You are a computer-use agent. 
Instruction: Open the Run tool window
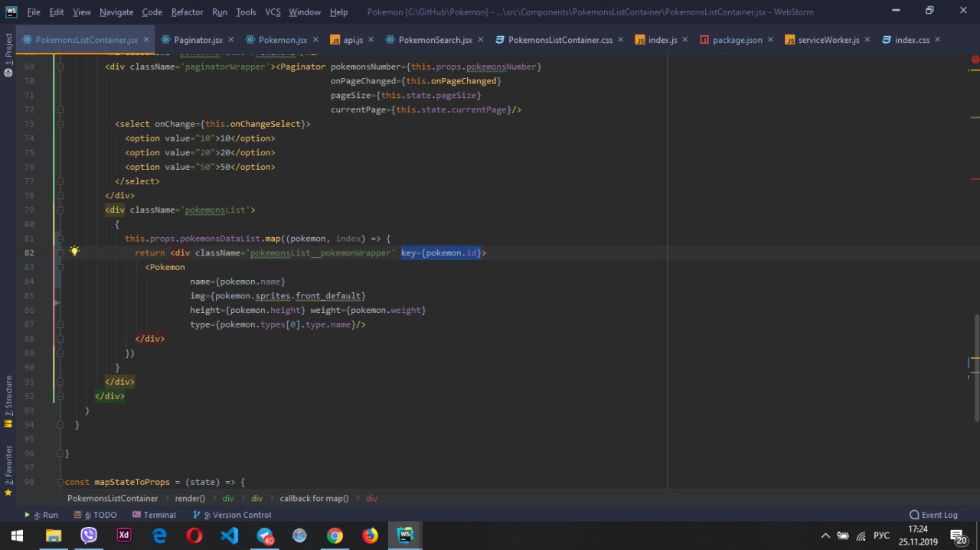[41, 515]
